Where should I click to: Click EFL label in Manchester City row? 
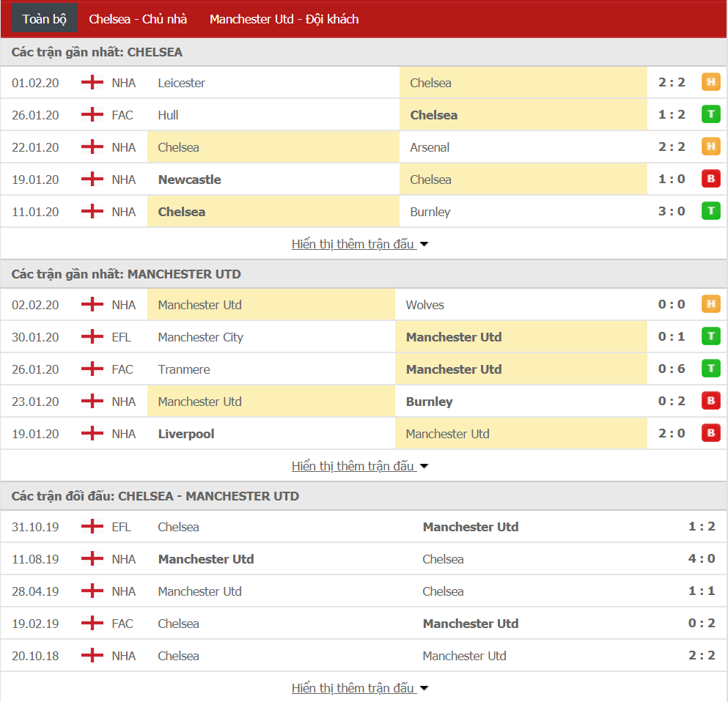pyautogui.click(x=122, y=337)
